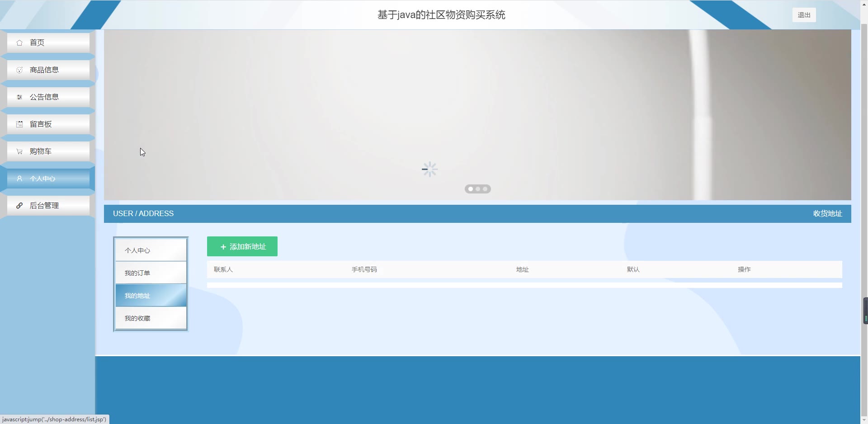This screenshot has width=868, height=424.
Task: Click the product icon beside 商品信息
Action: click(19, 70)
